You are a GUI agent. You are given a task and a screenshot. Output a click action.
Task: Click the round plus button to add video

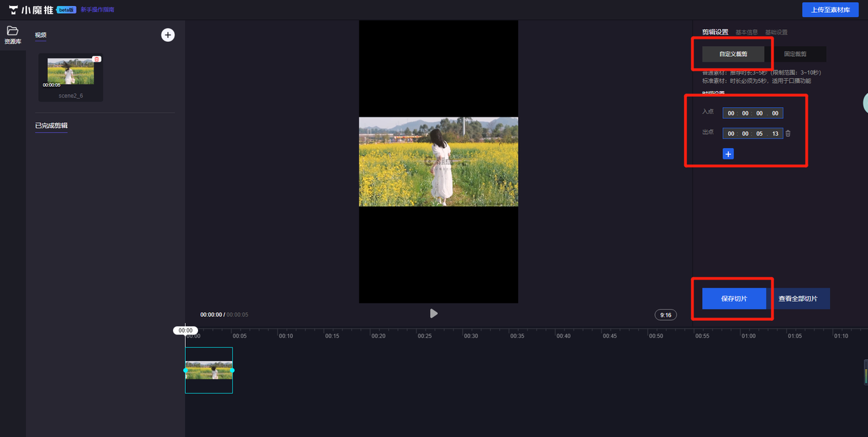point(167,35)
